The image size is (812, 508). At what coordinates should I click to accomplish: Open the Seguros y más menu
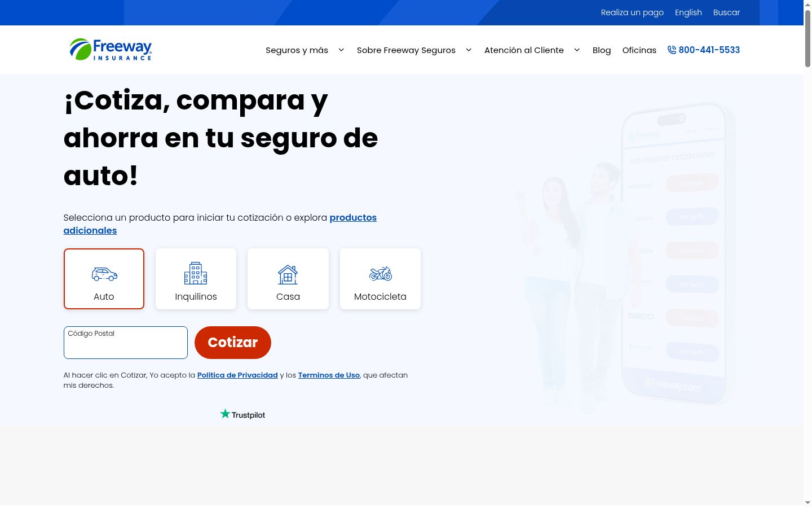[297, 50]
